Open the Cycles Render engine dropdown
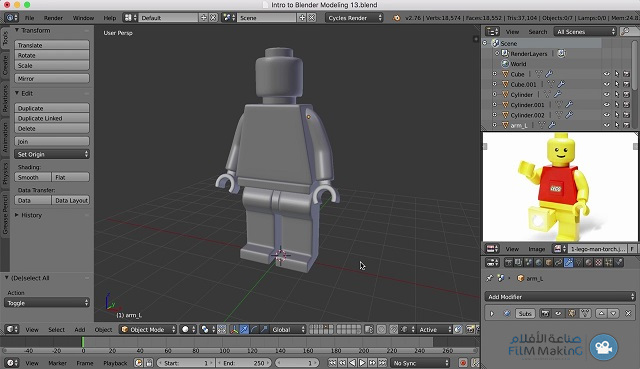640x369 pixels. pos(354,18)
